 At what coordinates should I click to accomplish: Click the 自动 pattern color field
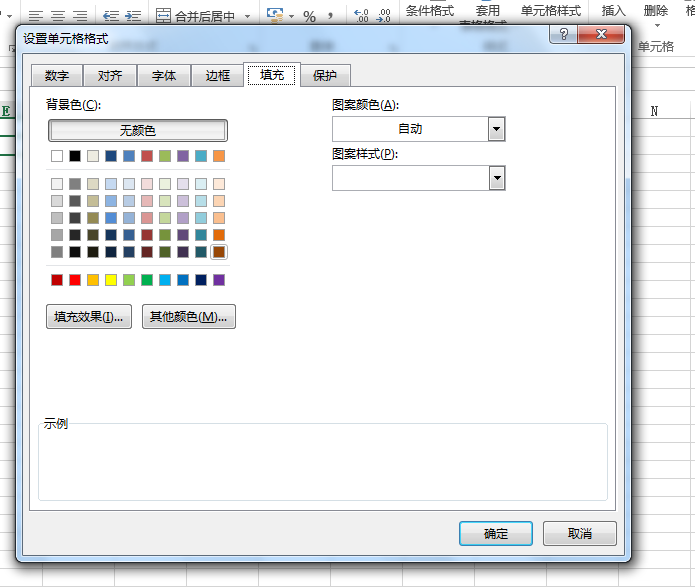click(410, 129)
